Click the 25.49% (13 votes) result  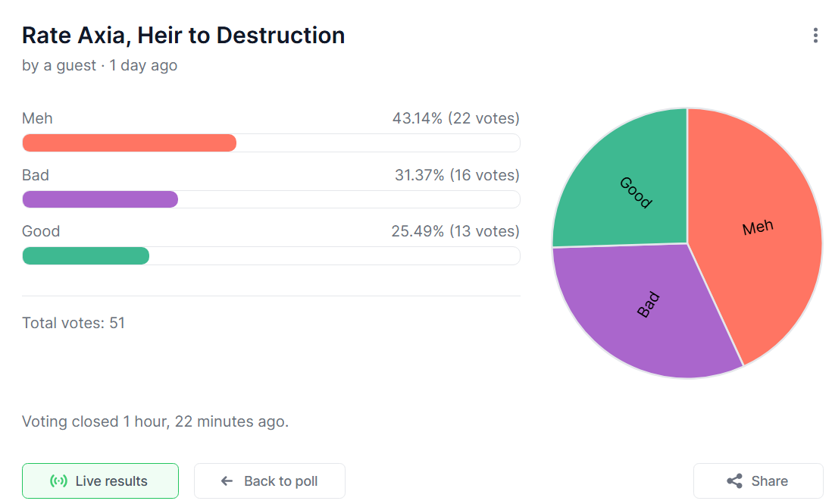(455, 231)
